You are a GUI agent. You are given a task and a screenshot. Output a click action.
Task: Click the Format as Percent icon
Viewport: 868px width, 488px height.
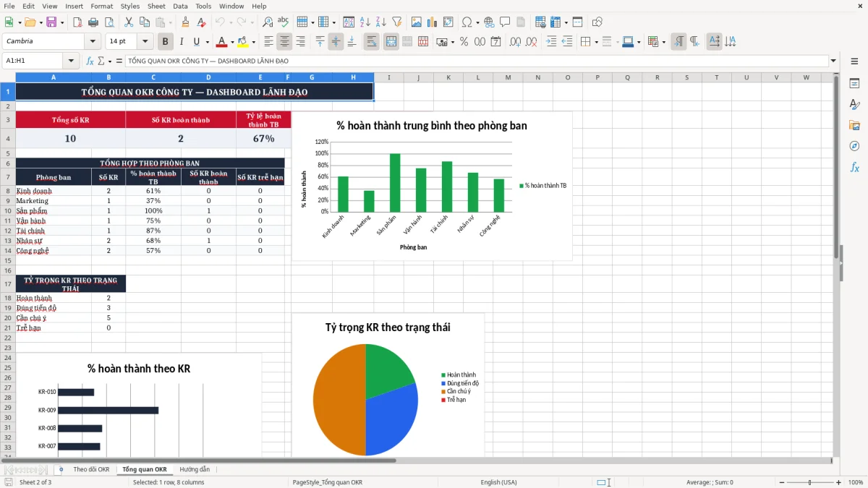(464, 42)
